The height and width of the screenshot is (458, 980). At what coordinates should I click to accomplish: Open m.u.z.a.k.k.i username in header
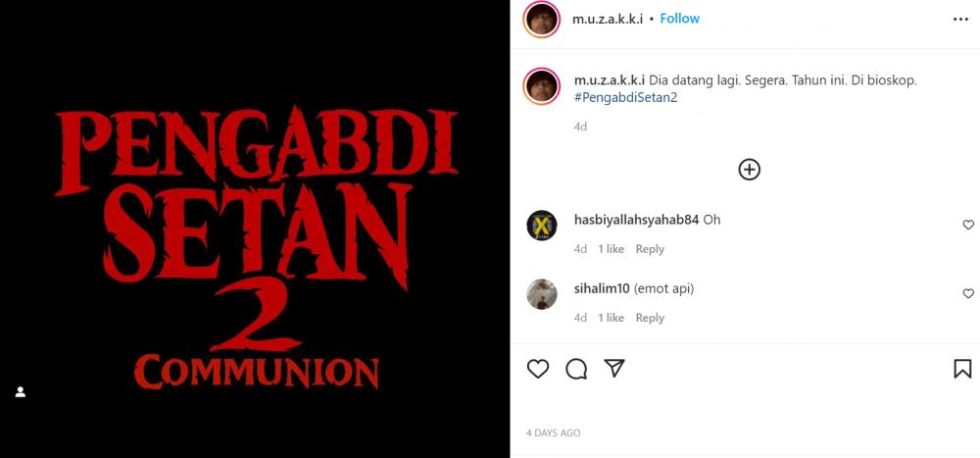pos(608,19)
